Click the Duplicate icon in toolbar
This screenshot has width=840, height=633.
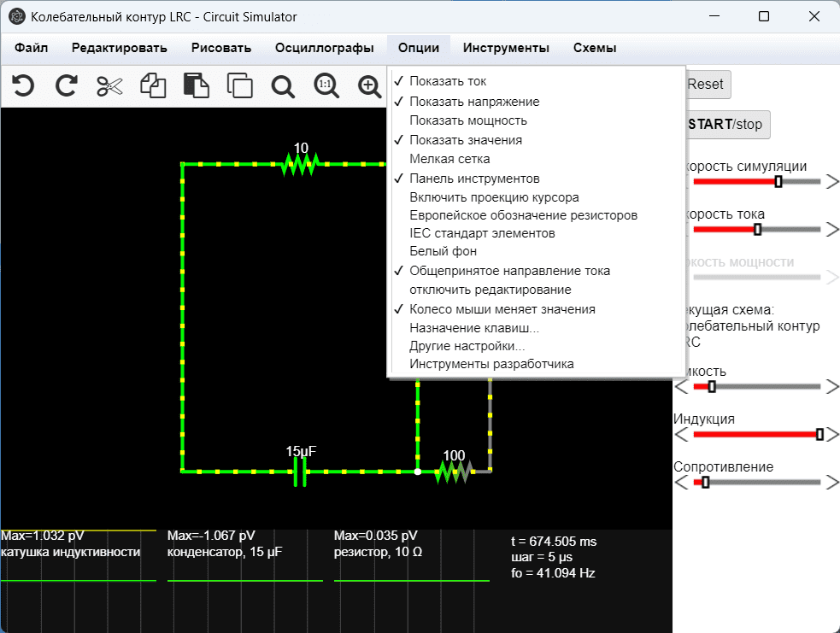click(x=240, y=85)
